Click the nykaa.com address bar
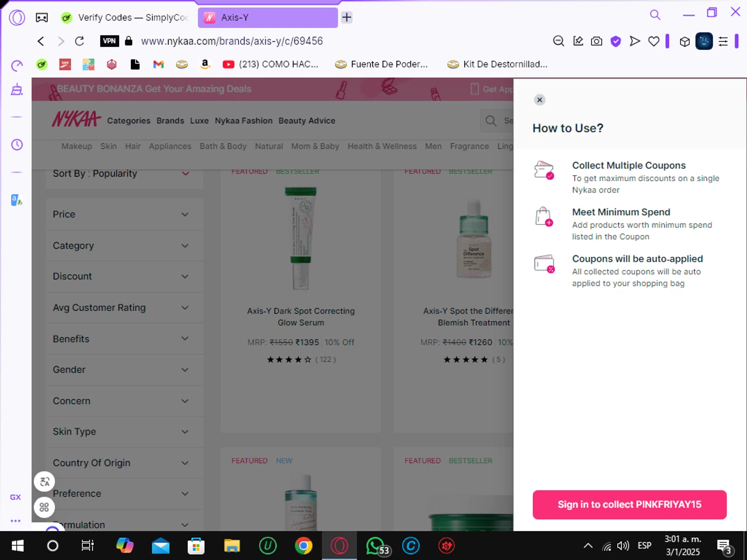 pos(232,41)
